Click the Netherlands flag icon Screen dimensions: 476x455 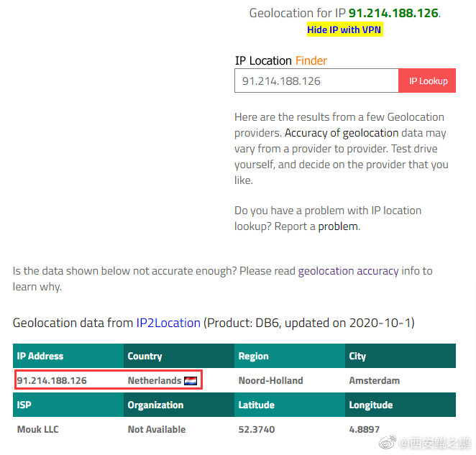[191, 381]
